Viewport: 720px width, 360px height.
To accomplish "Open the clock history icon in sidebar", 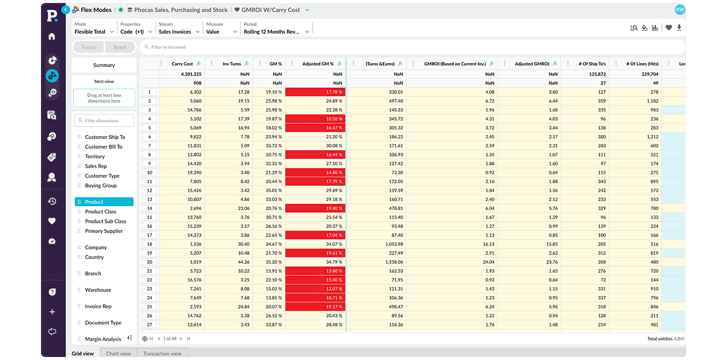I will [x=52, y=201].
